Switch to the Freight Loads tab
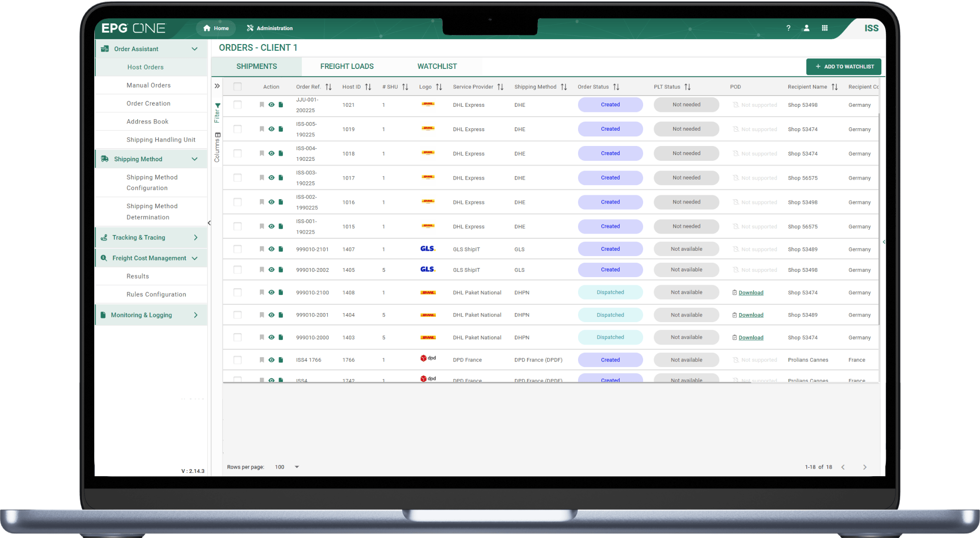Screen dimensions: 980x538 (347, 67)
